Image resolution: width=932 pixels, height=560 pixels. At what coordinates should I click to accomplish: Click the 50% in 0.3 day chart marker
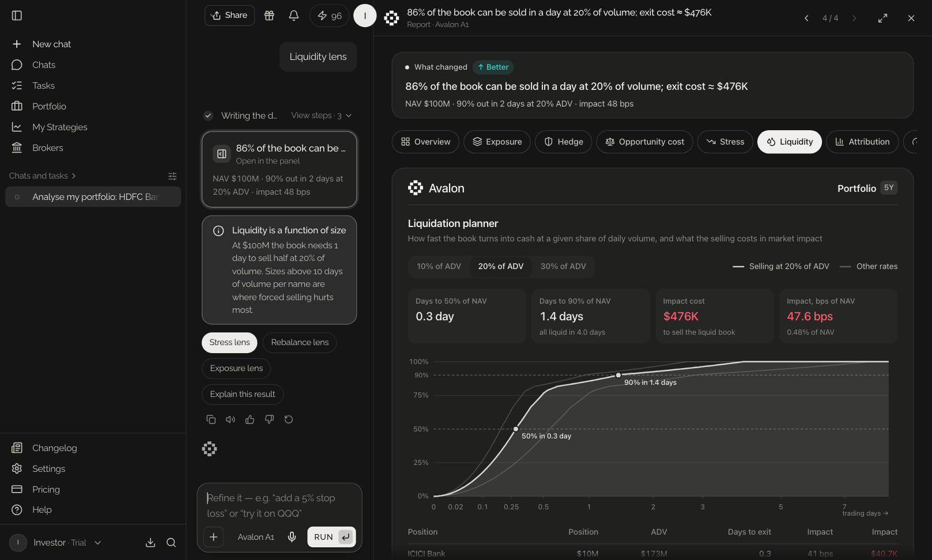tap(516, 429)
